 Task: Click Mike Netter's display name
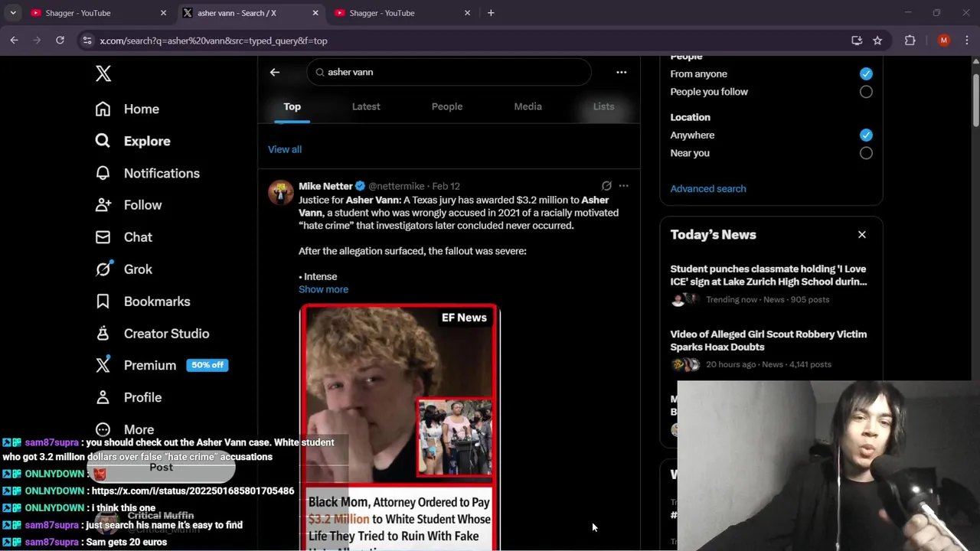(x=325, y=186)
